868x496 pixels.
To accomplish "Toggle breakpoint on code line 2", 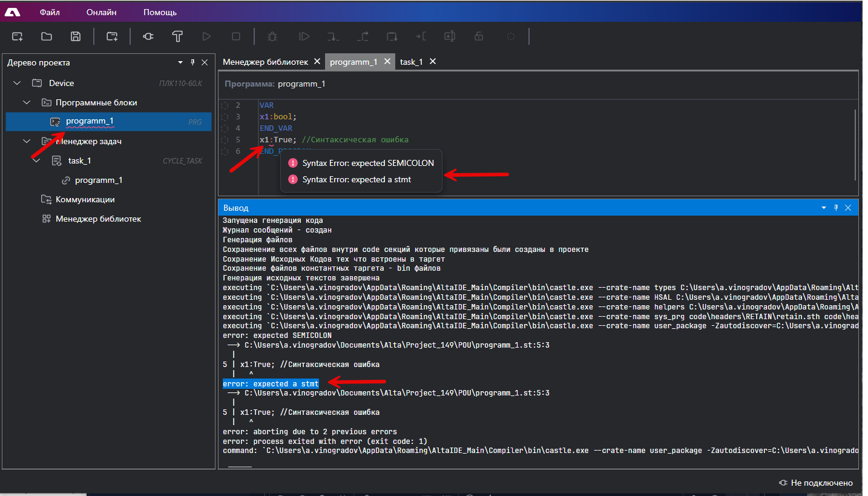I will pos(225,105).
